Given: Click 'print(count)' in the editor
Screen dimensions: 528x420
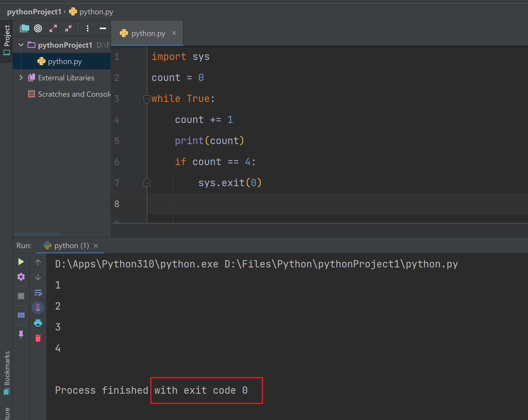Looking at the screenshot, I should pos(210,141).
